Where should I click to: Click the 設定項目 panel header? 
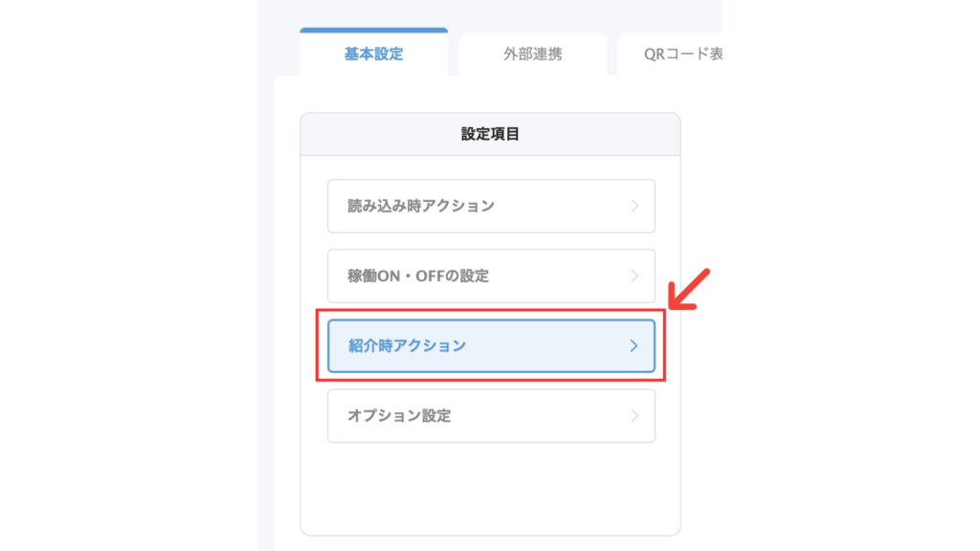[490, 135]
